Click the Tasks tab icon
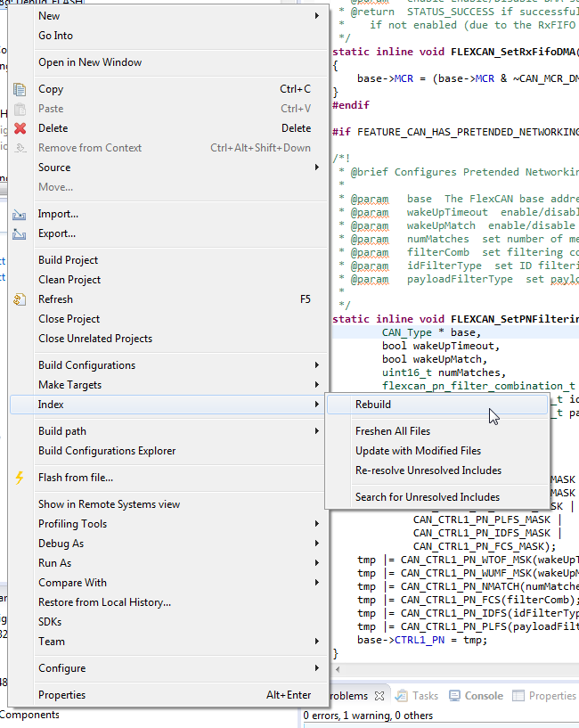579x728 pixels. (x=402, y=696)
